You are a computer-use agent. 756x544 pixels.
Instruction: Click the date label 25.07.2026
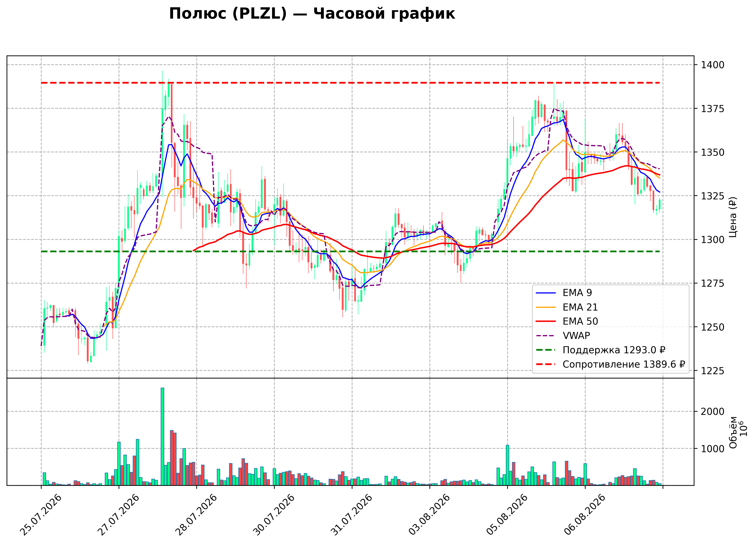click(x=41, y=515)
